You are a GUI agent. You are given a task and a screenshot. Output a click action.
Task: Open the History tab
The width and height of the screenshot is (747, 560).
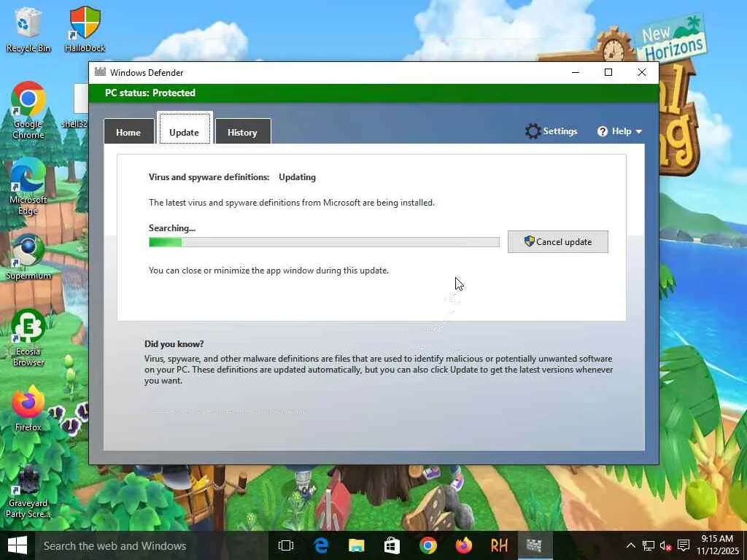tap(242, 132)
